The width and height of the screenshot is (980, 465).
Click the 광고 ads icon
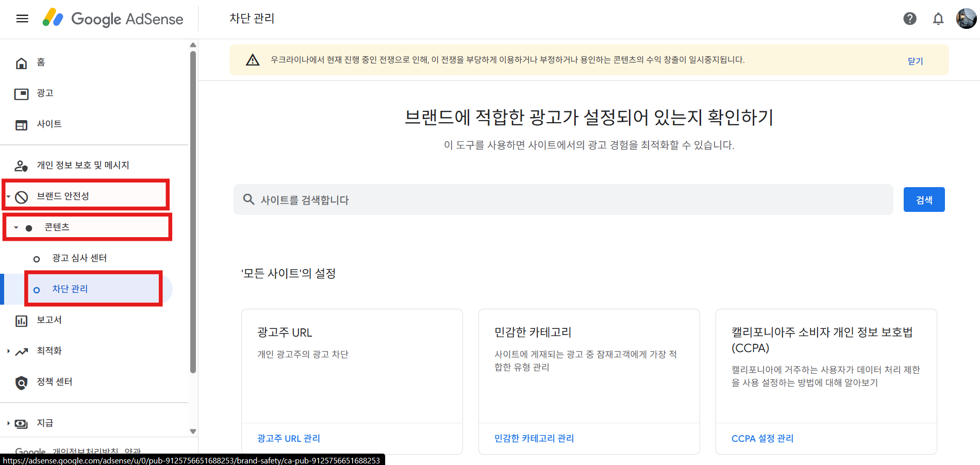21,94
